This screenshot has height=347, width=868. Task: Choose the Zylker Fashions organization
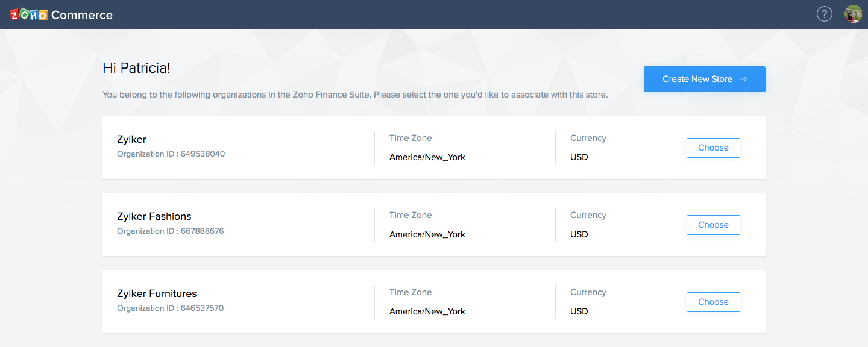tap(712, 225)
